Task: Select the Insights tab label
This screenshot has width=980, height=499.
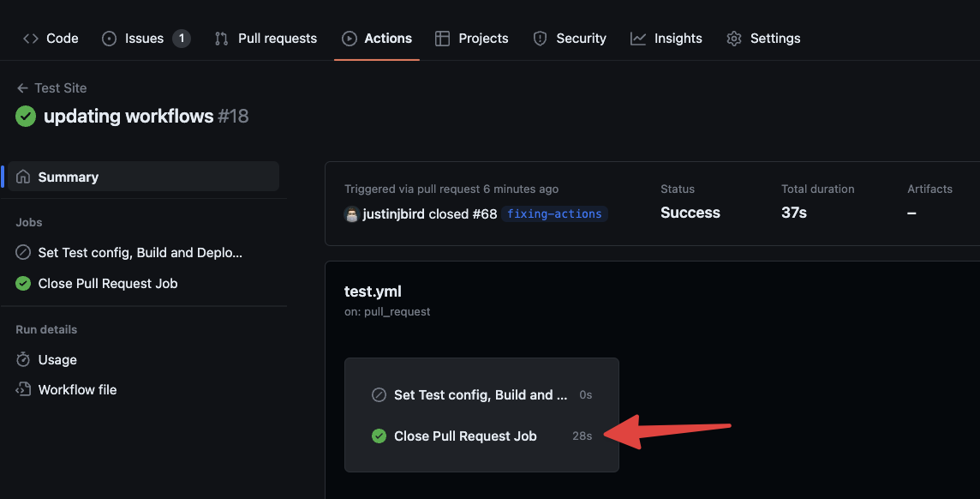Action: [x=678, y=38]
